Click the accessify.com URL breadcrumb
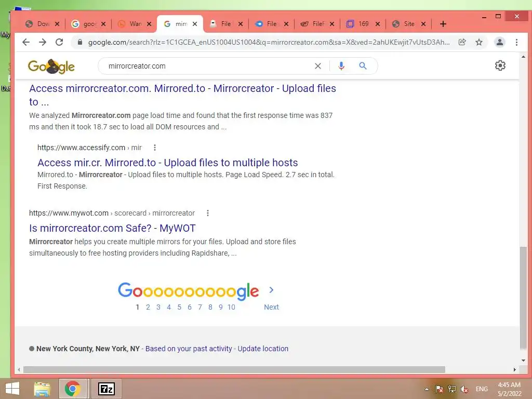 (x=89, y=148)
